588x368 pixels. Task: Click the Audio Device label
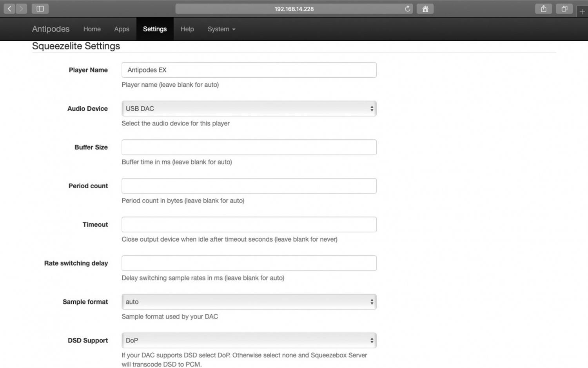pos(87,109)
